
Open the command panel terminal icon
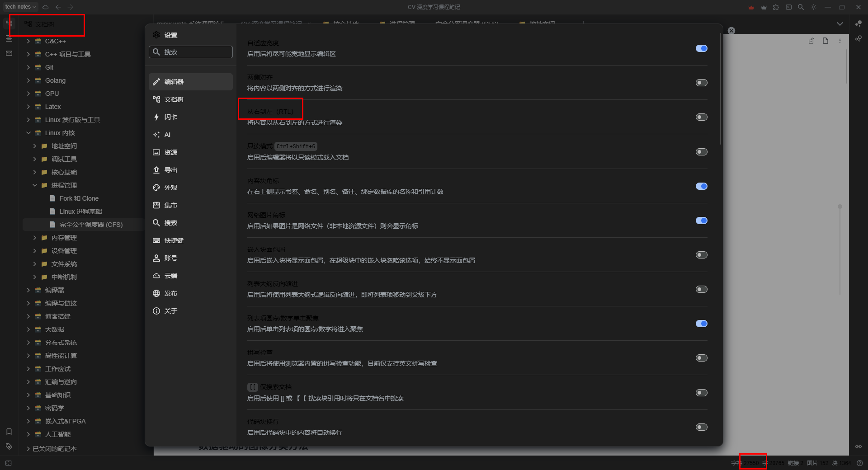pos(789,7)
